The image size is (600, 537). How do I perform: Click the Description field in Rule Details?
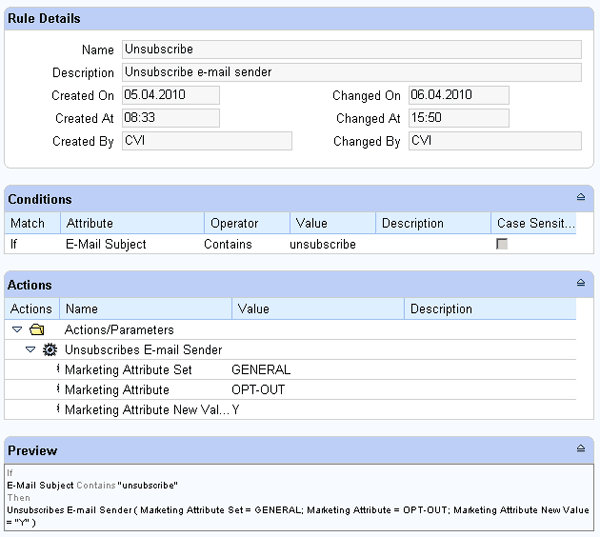(x=351, y=72)
